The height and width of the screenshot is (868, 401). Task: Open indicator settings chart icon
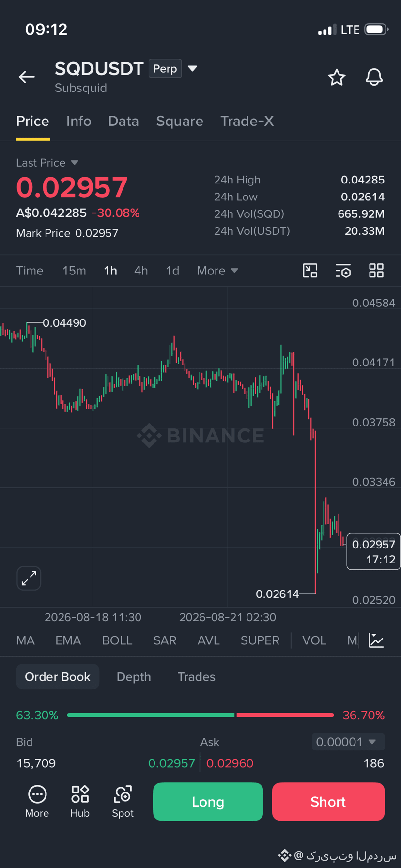(x=376, y=640)
